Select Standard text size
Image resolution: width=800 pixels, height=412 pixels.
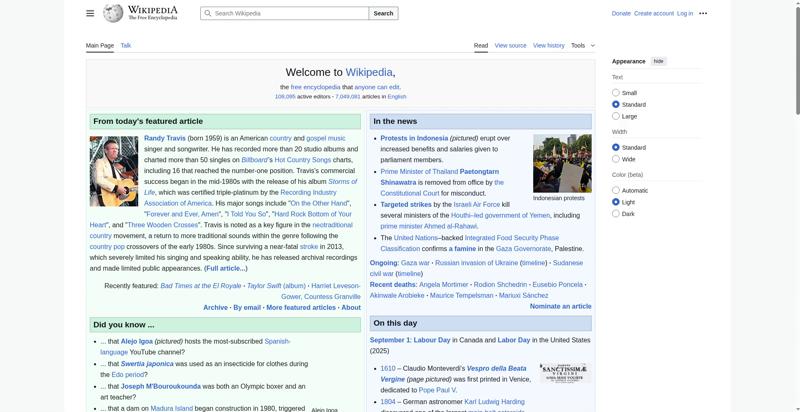616,105
